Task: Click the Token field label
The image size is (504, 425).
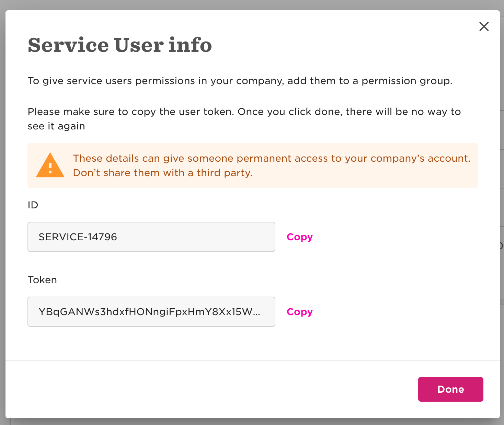Action: coord(43,280)
